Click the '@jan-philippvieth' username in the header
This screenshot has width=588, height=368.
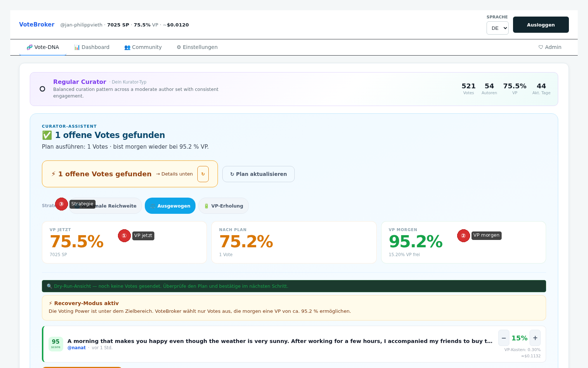tap(81, 25)
